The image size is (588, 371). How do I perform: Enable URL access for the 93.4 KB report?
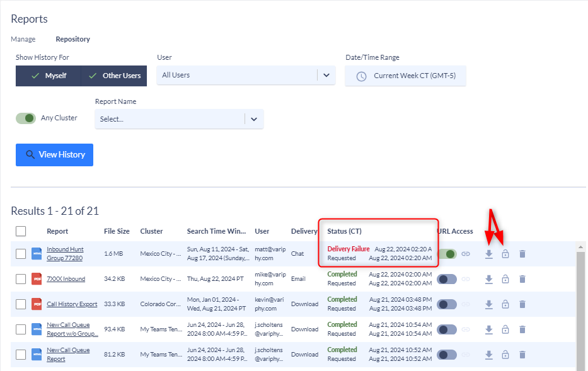[447, 329]
